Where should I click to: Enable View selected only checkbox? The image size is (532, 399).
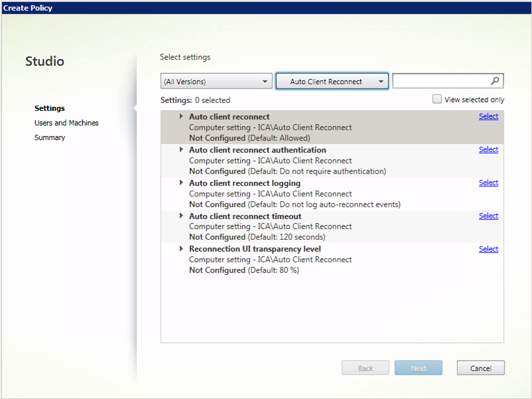[x=437, y=99]
